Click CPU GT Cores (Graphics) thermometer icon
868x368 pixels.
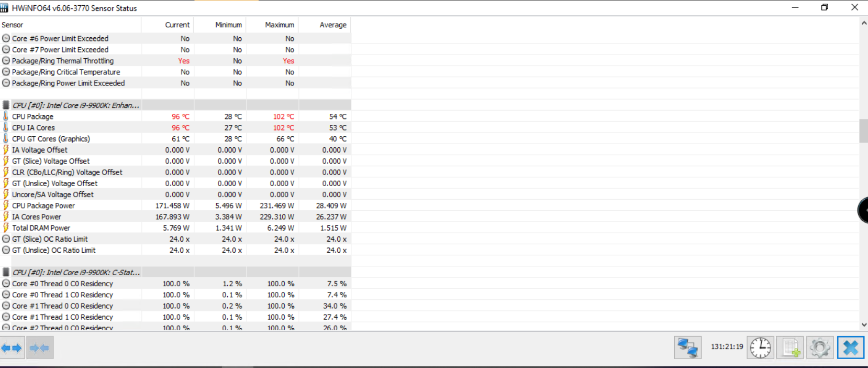pos(6,138)
